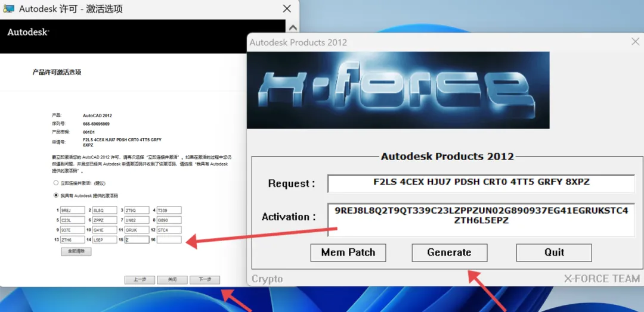644x312 pixels.
Task: Click activation code field 12 containing STC4
Action: 169,230
